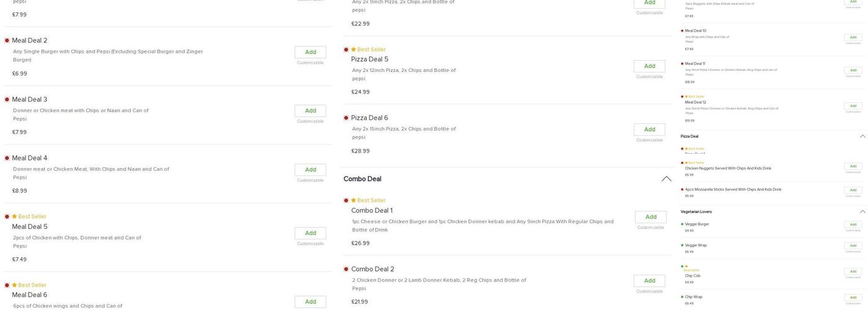Click the red non-veg dot beside Combo Deal 2
868x310 pixels.
point(346,269)
